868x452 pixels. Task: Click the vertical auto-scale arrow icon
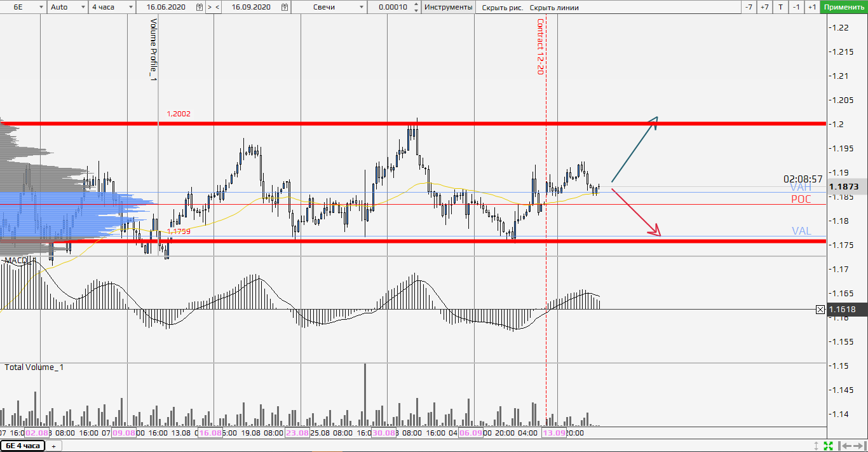pos(817,446)
